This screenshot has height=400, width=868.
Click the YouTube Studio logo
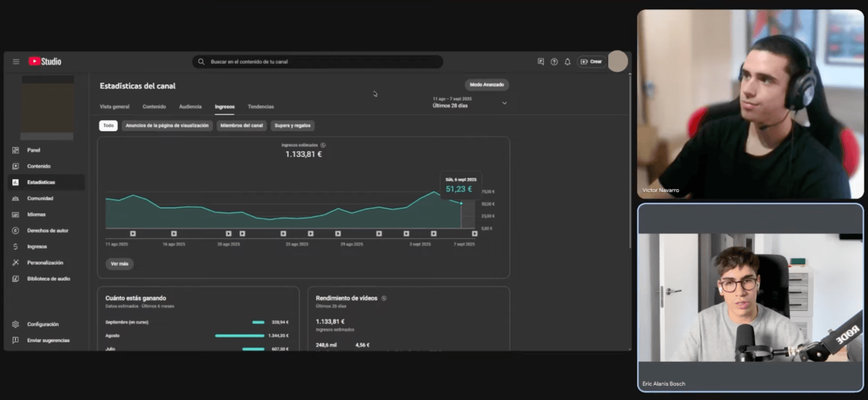[45, 61]
